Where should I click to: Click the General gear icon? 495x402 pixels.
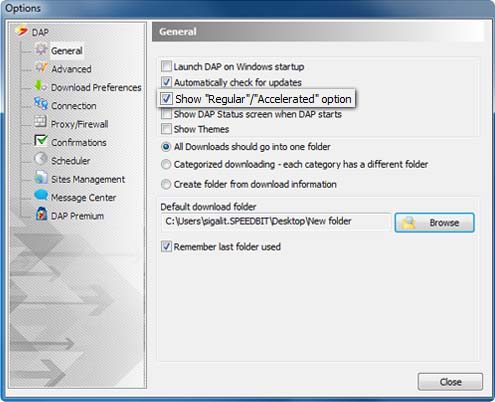[x=41, y=49]
